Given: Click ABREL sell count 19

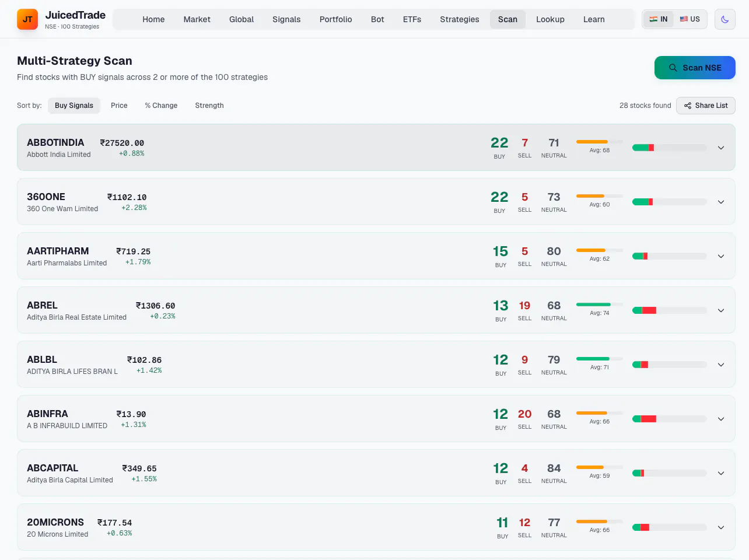Looking at the screenshot, I should tap(524, 306).
